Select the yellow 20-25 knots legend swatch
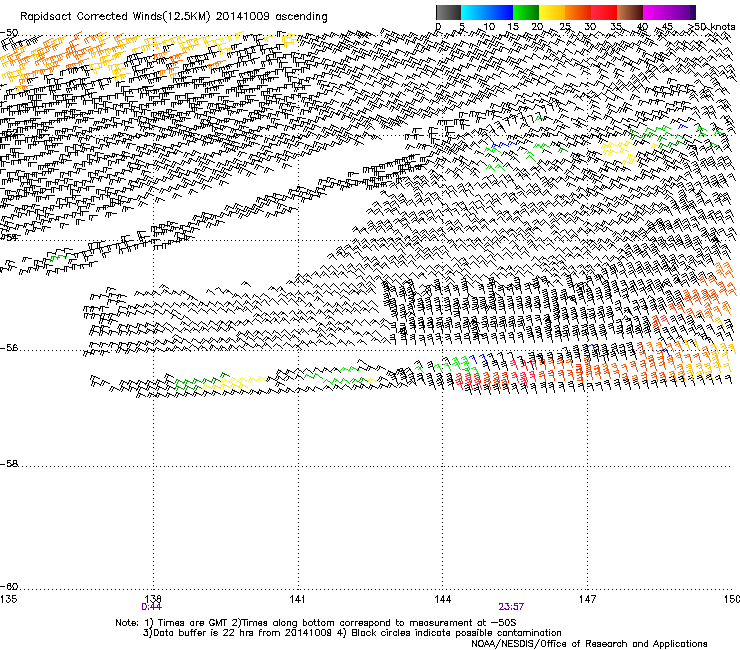 point(552,12)
